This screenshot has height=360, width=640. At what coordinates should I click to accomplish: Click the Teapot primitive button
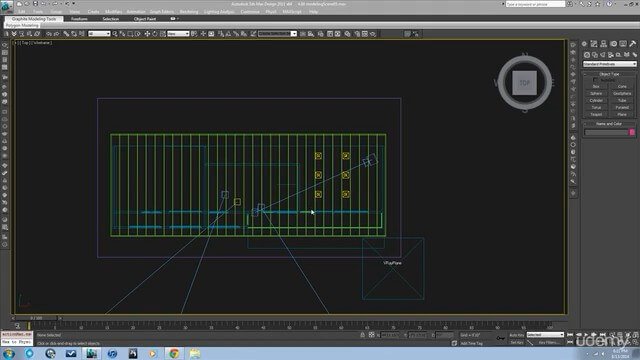click(596, 114)
